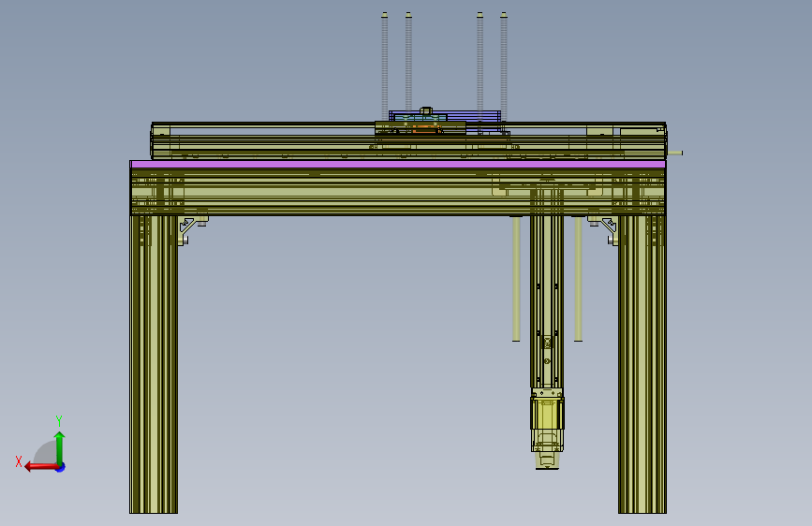Viewport: 812px width, 526px height.
Task: Pick the small knob above the blue plate
Action: tap(426, 110)
